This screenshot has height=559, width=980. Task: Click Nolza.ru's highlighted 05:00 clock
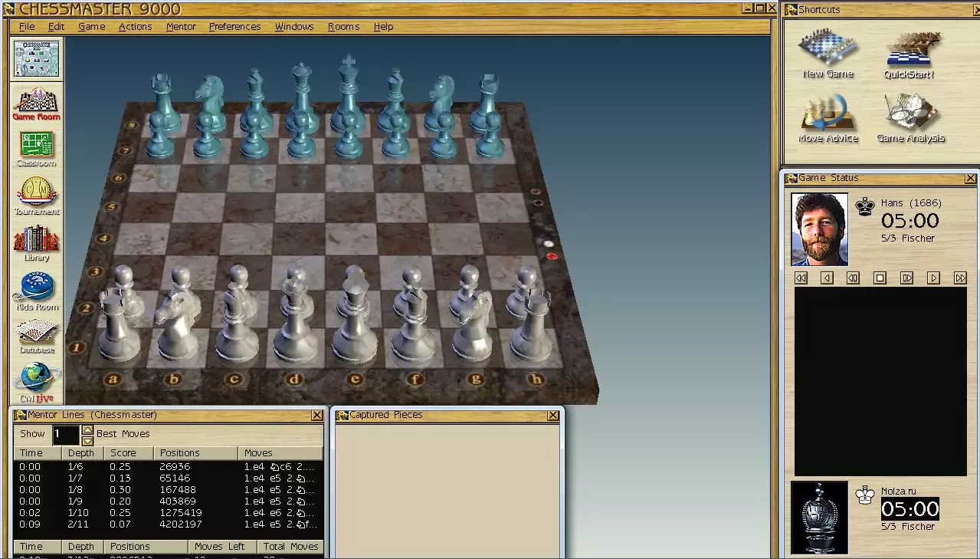[910, 508]
